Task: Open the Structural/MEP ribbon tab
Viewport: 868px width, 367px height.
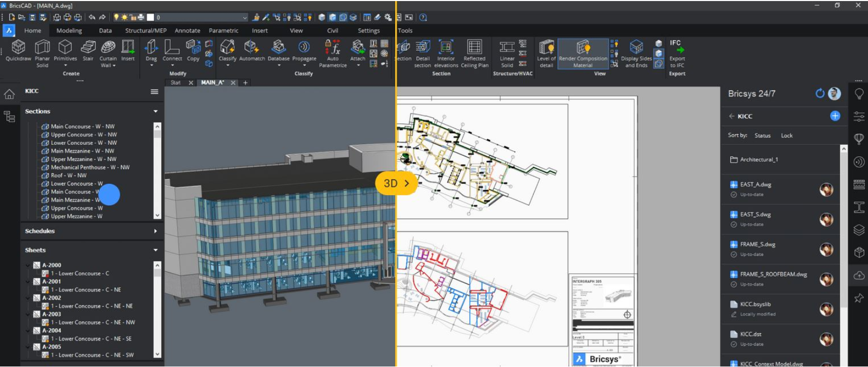Action: pyautogui.click(x=146, y=31)
